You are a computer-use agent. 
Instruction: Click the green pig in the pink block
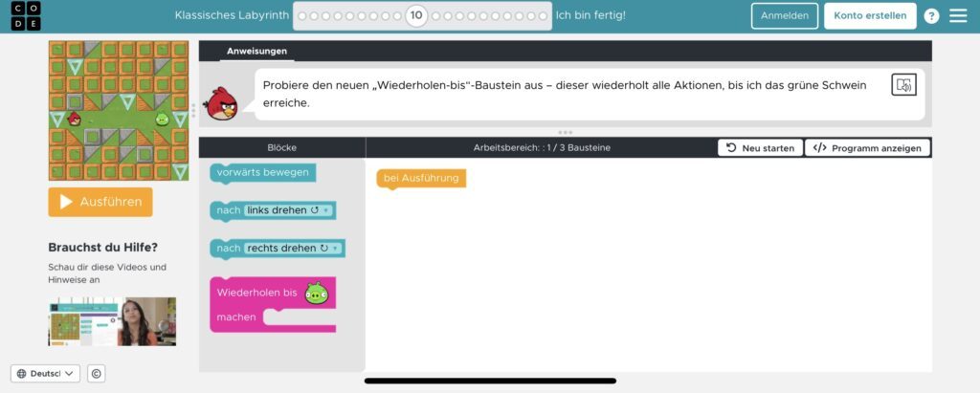tap(316, 293)
